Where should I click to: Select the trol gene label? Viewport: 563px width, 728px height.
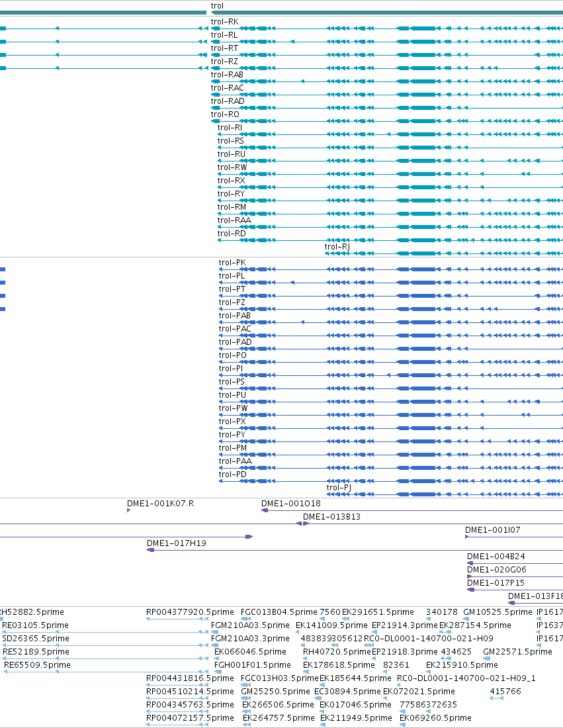tap(217, 6)
